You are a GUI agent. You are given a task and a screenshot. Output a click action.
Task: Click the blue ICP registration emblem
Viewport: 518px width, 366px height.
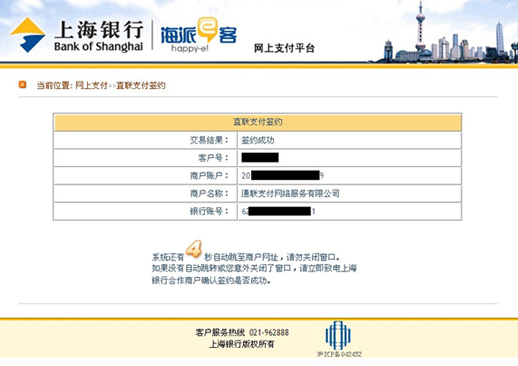click(338, 335)
